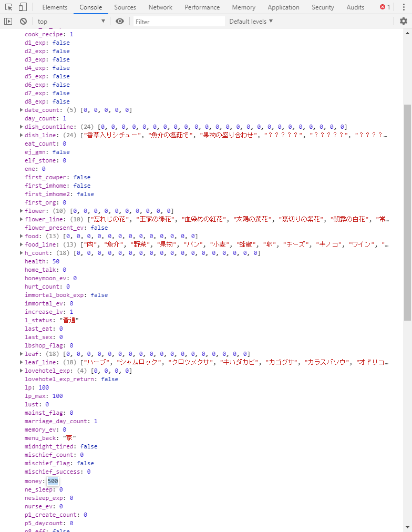
Task: Expand the dish_line array entry
Action: click(21, 135)
